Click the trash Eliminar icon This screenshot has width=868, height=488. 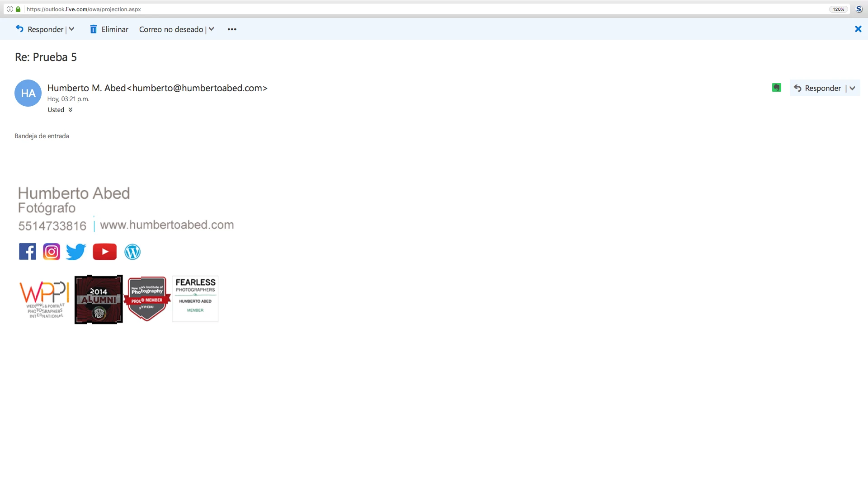(x=94, y=29)
